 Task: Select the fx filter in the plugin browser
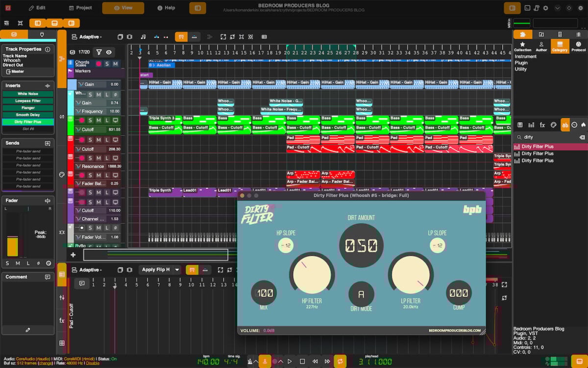(x=542, y=125)
